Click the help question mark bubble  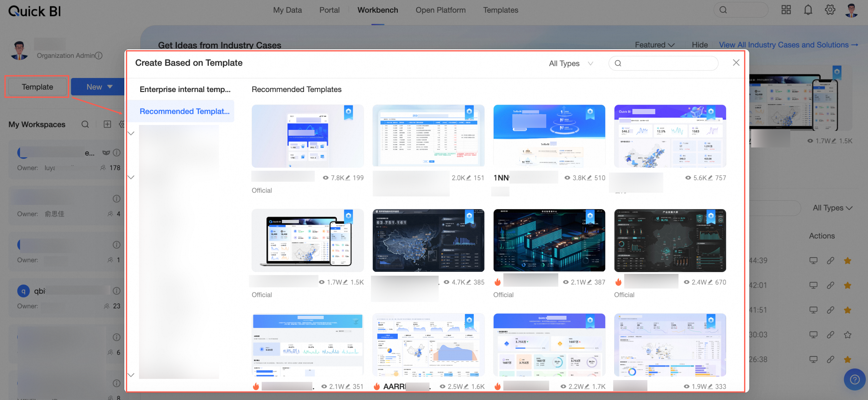[x=855, y=380]
